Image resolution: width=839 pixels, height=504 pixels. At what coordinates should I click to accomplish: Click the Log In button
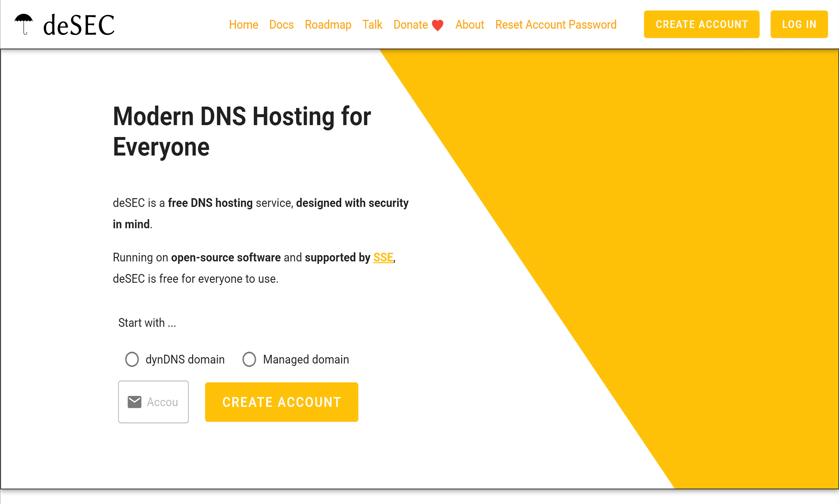pos(799,24)
